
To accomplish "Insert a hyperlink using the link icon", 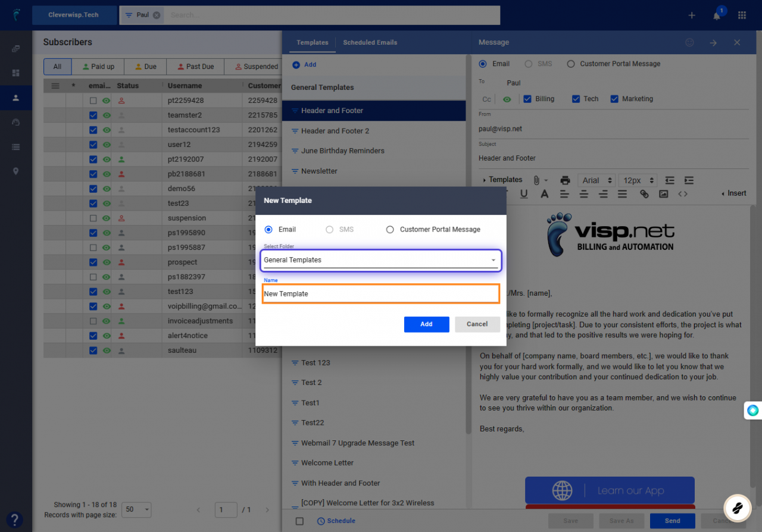I will (644, 193).
